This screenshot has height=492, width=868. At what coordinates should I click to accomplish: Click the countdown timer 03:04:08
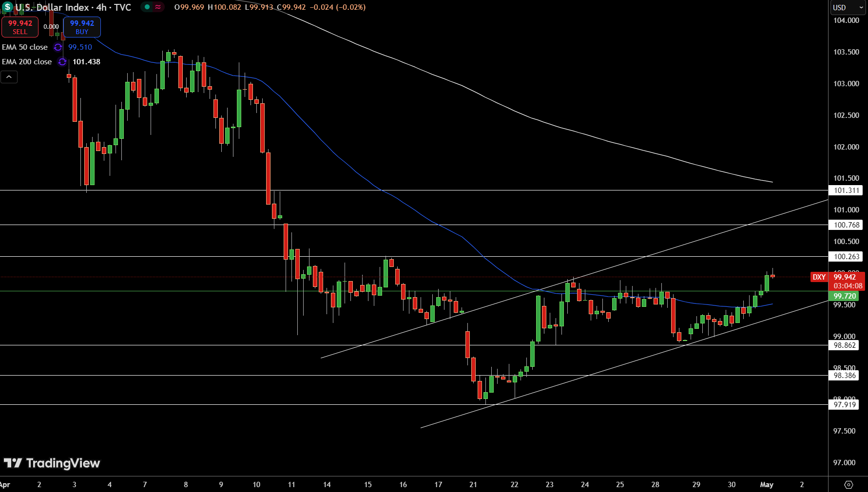848,286
